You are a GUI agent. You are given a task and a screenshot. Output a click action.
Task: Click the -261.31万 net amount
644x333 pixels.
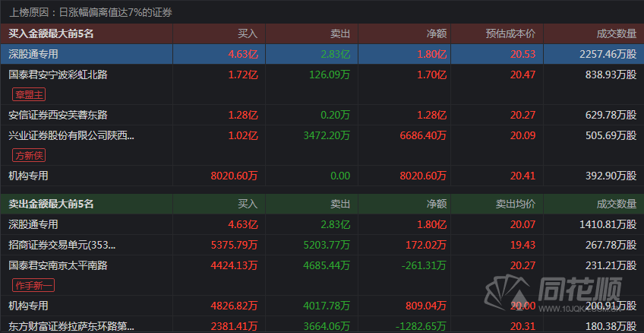click(x=424, y=265)
